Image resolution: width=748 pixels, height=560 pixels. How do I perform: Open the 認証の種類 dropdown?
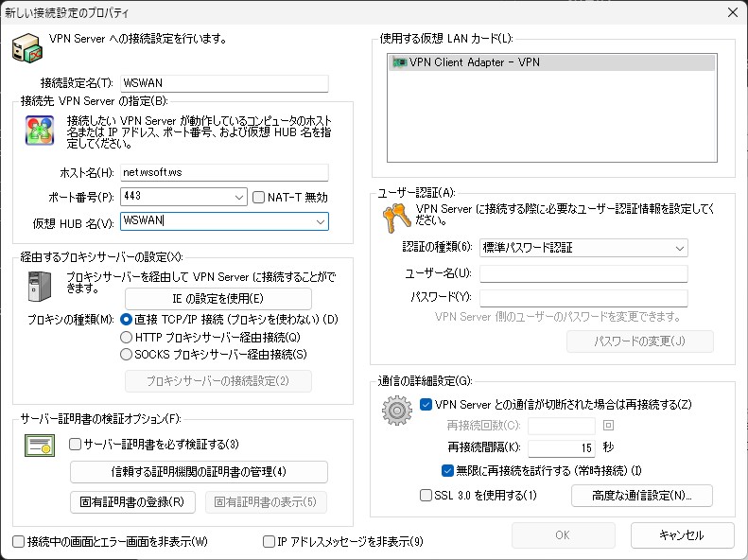[x=583, y=248]
